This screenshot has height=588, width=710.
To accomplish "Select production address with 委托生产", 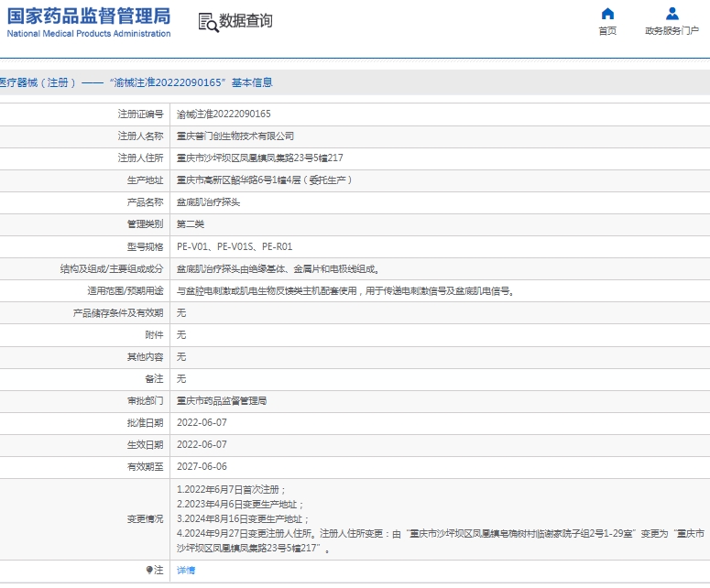I will 265,180.
